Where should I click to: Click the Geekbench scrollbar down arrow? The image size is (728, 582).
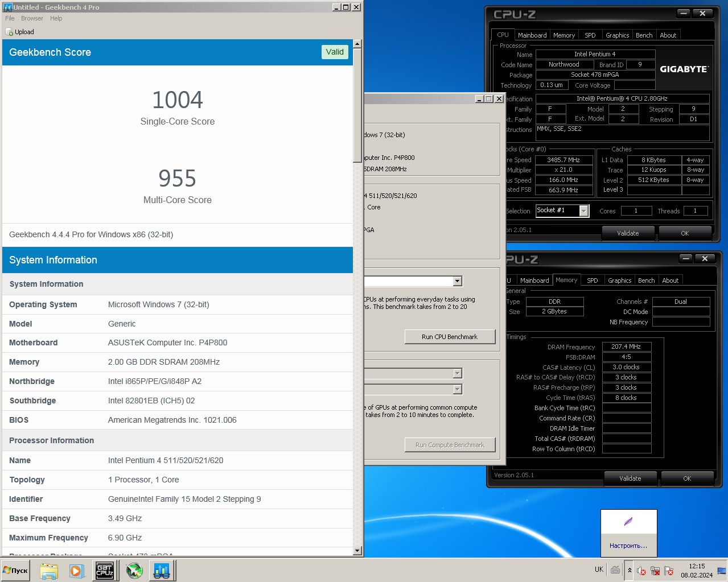(x=357, y=551)
